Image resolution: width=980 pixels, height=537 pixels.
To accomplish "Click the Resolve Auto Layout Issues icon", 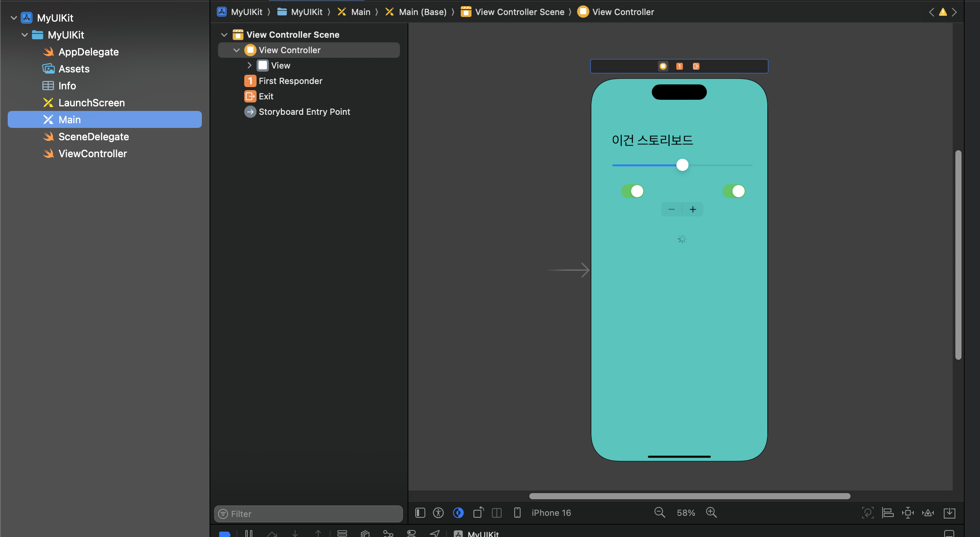I will click(x=928, y=513).
